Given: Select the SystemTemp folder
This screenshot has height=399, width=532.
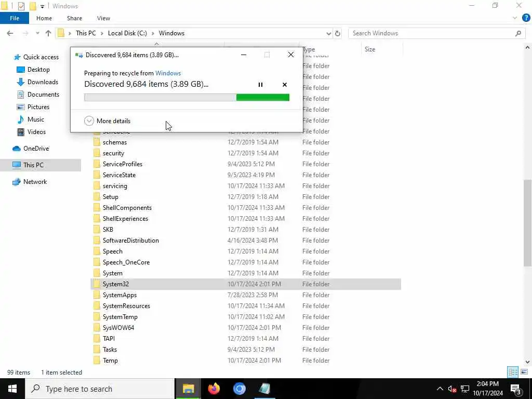Looking at the screenshot, I should point(120,317).
